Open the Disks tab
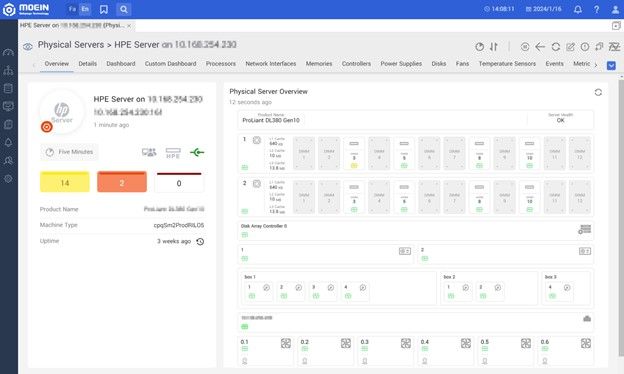Screen dimensions: 624x374 click(439, 64)
